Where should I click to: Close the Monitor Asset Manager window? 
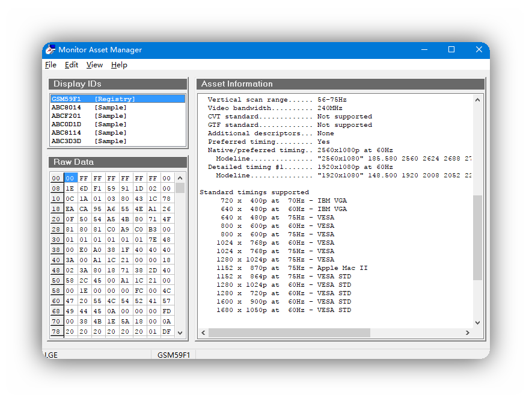coord(478,49)
